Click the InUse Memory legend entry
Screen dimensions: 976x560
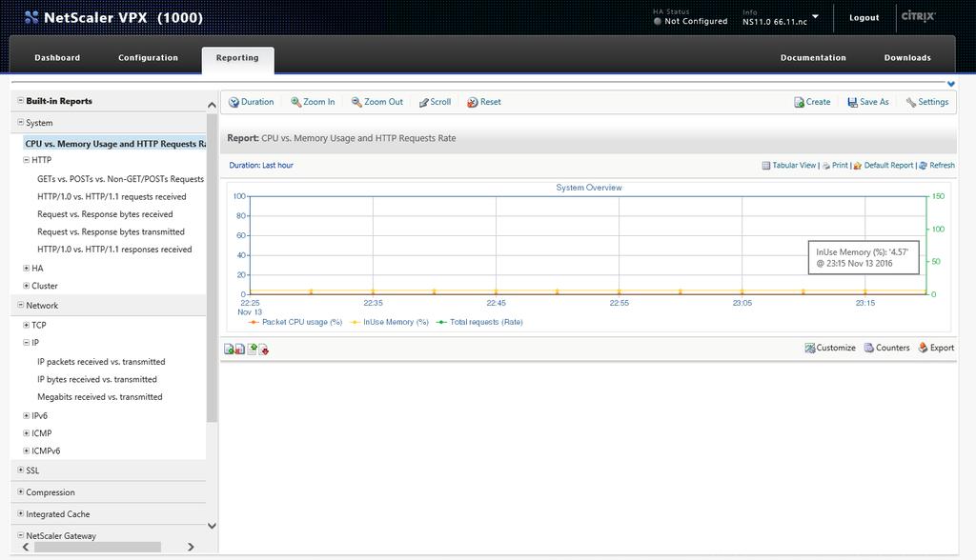[390, 322]
